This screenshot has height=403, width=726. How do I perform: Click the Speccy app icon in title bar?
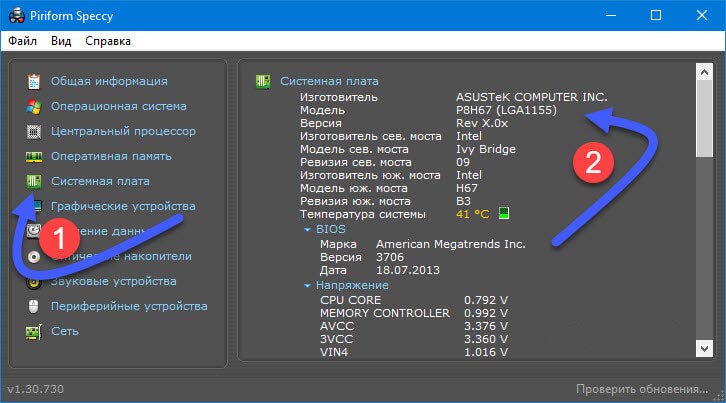17,15
